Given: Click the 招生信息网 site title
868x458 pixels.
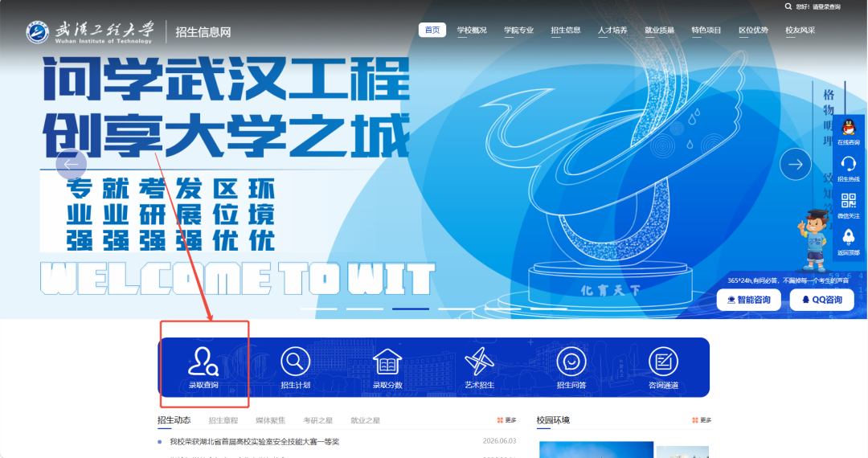Looking at the screenshot, I should point(203,32).
